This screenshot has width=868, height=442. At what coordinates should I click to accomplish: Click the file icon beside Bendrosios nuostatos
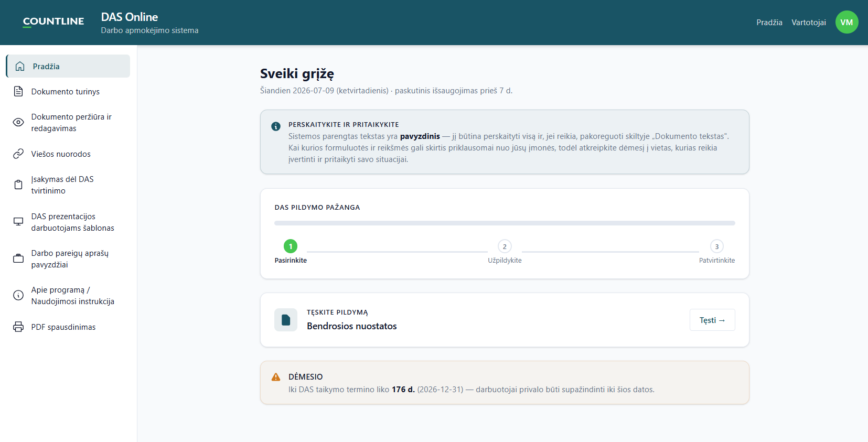pyautogui.click(x=286, y=320)
